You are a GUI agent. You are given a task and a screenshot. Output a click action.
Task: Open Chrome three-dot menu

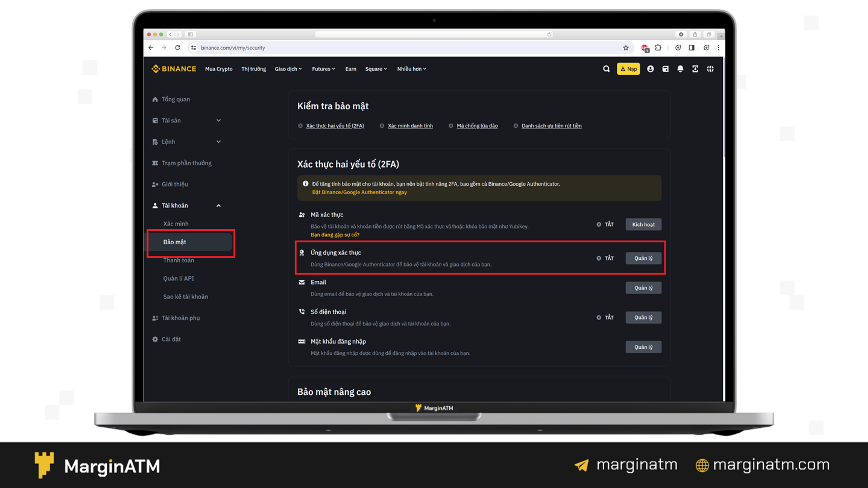click(x=718, y=48)
